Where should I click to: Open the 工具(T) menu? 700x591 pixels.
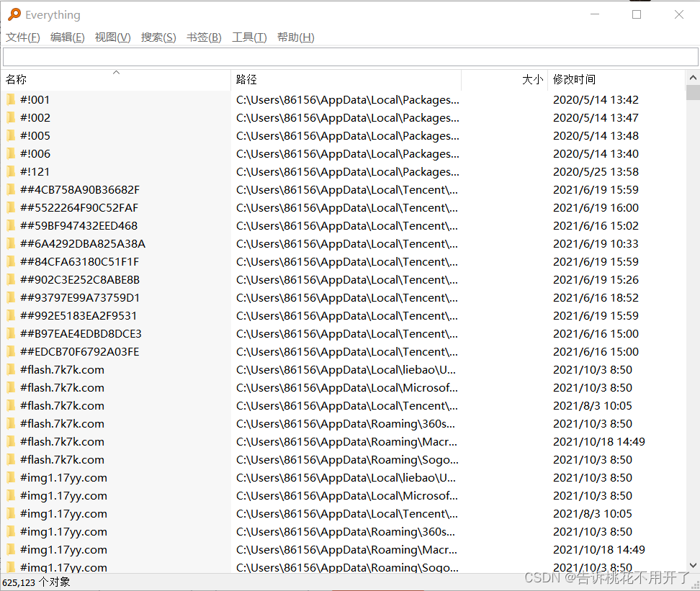(x=249, y=37)
